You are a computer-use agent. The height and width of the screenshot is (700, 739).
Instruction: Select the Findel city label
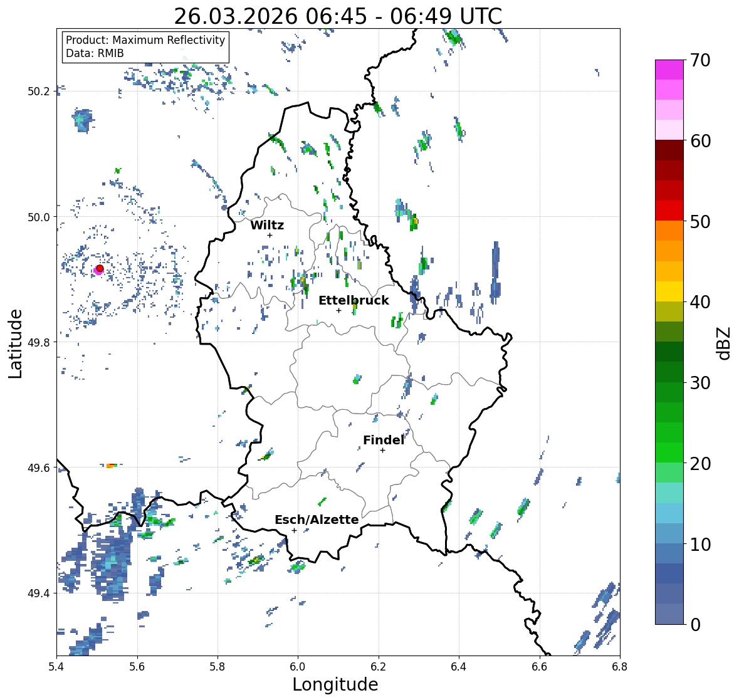tap(384, 440)
